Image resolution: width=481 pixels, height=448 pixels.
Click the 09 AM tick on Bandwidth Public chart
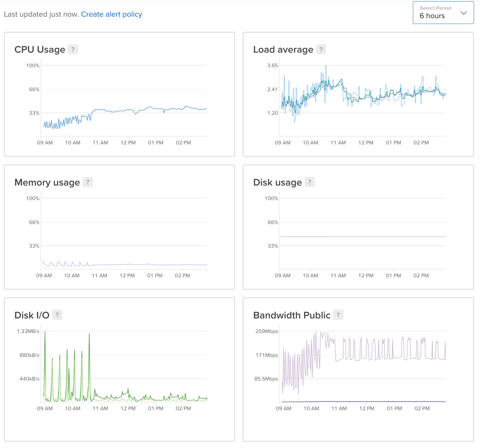pyautogui.click(x=283, y=408)
